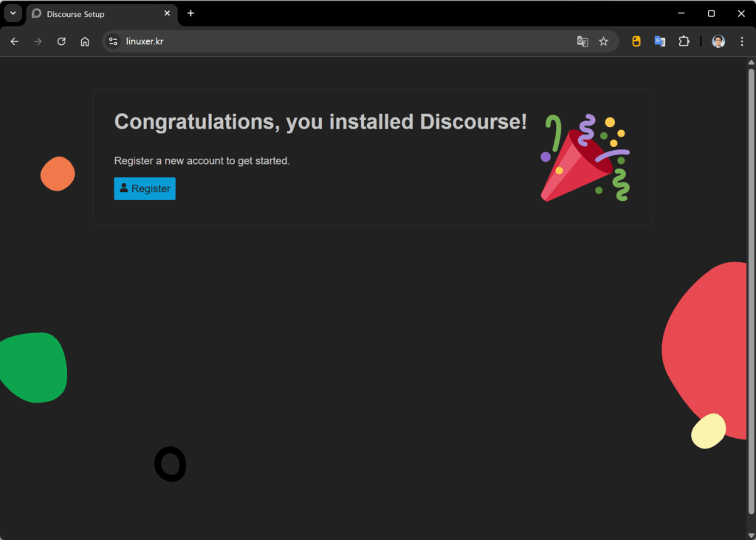
Task: Open the browser home page
Action: click(x=85, y=41)
